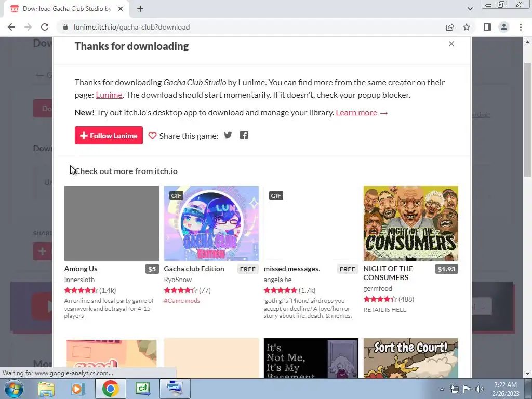The width and height of the screenshot is (532, 399).
Task: Open Windows Explorer from taskbar
Action: tap(46, 389)
